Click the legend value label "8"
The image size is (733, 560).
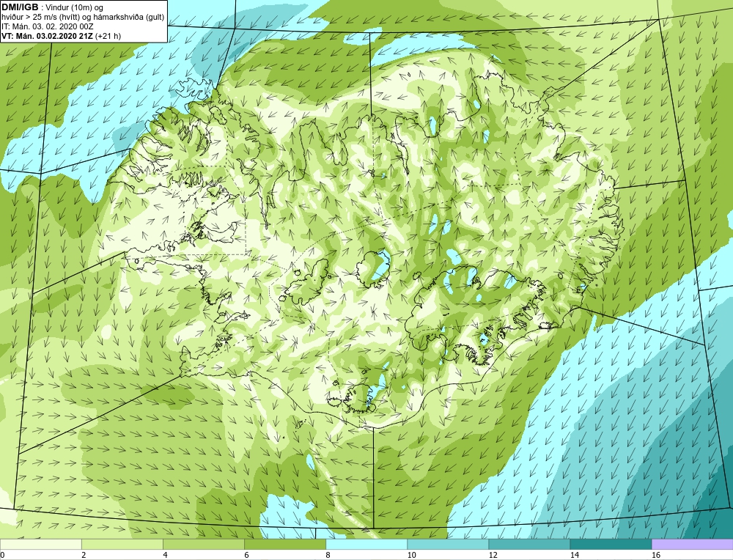328,555
